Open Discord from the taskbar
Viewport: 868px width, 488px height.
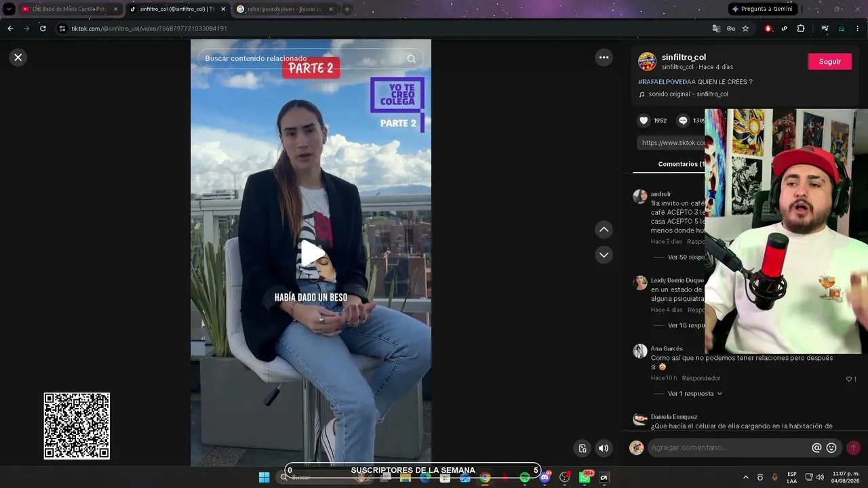[x=545, y=477]
